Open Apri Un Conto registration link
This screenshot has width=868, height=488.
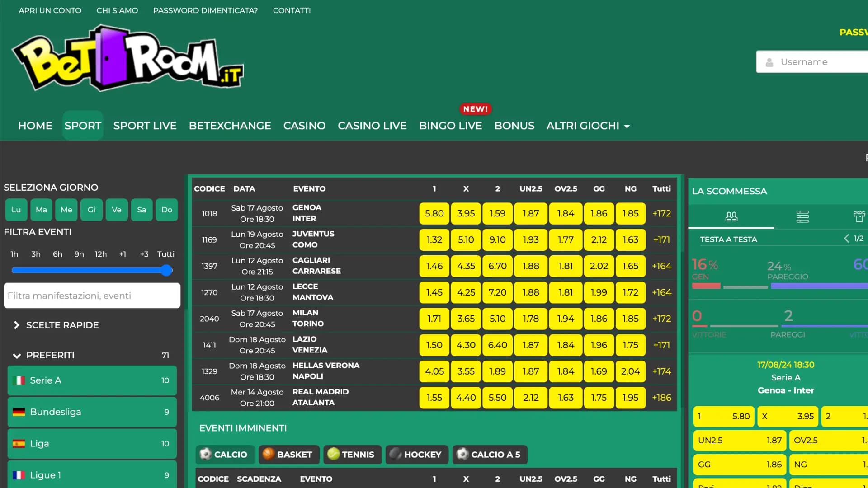click(50, 10)
